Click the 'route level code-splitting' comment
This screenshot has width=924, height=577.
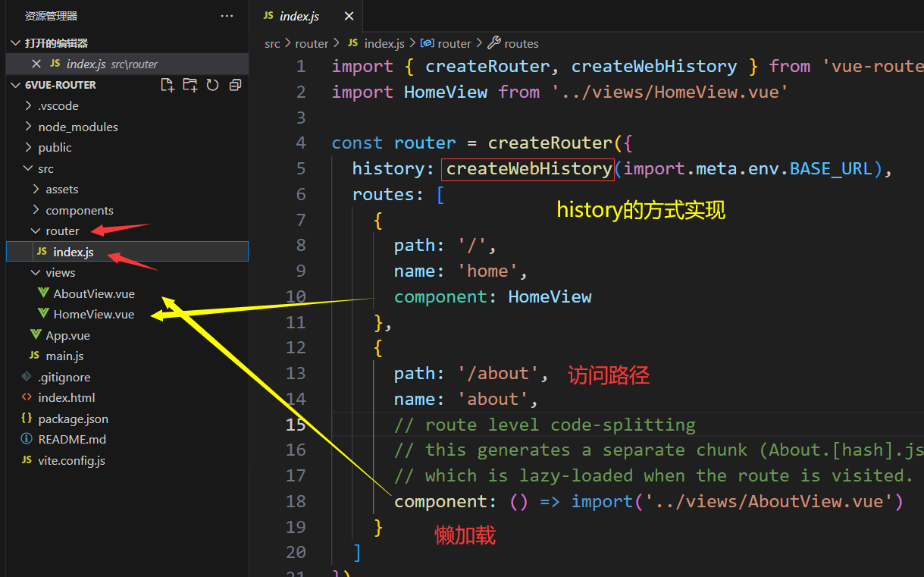pos(544,425)
